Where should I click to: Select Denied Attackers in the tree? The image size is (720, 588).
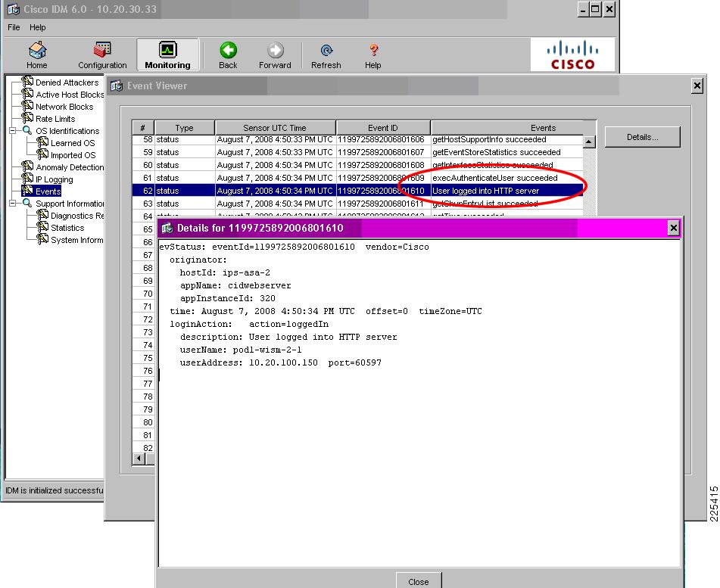[x=67, y=82]
